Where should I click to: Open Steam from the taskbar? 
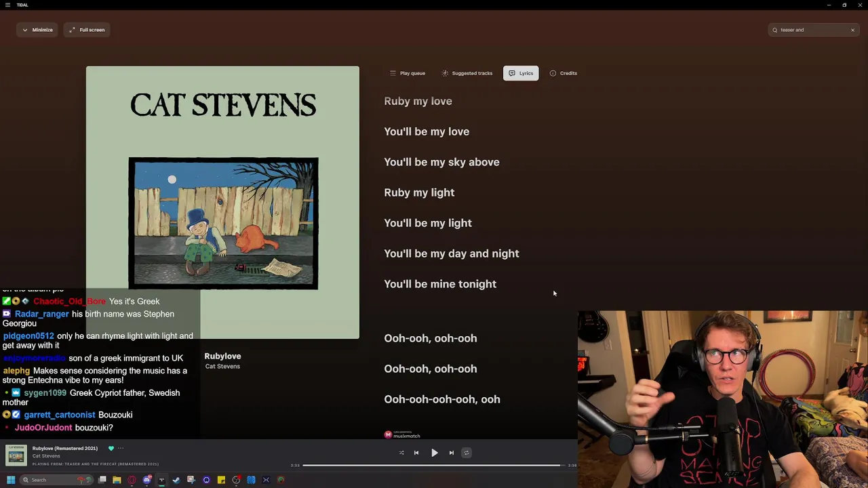(x=176, y=480)
